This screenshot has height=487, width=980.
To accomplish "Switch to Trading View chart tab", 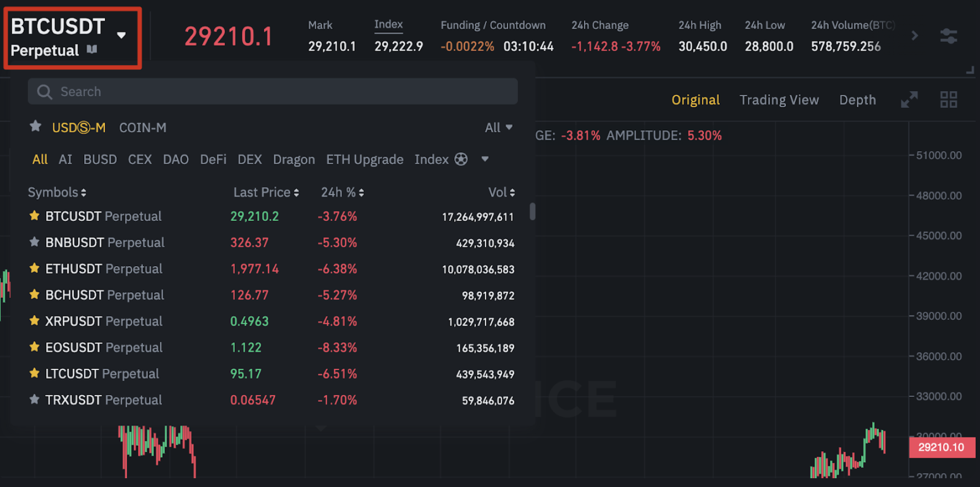I will click(x=779, y=100).
